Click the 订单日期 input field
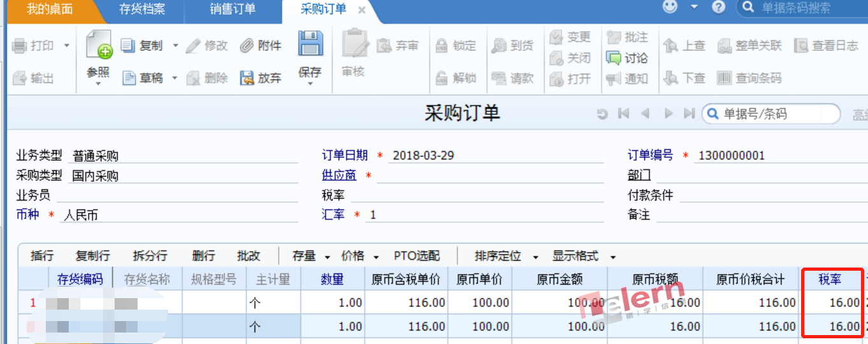 click(x=495, y=155)
